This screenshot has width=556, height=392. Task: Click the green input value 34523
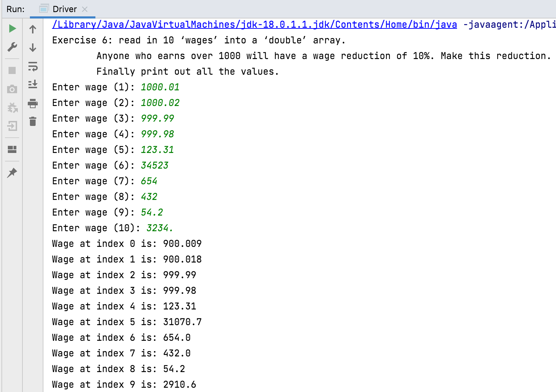click(154, 165)
